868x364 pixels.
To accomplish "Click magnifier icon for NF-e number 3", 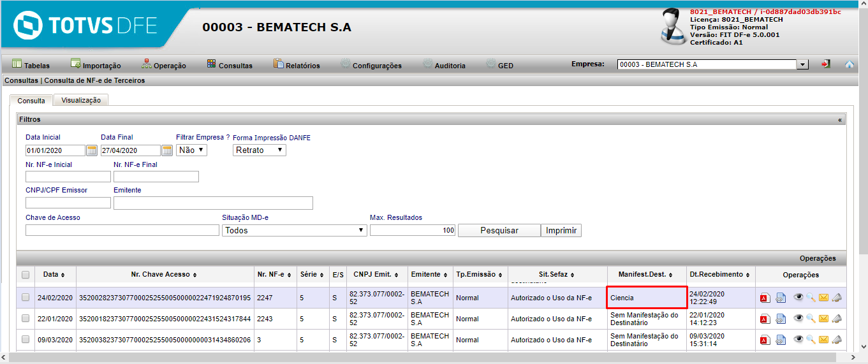I will coord(811,339).
